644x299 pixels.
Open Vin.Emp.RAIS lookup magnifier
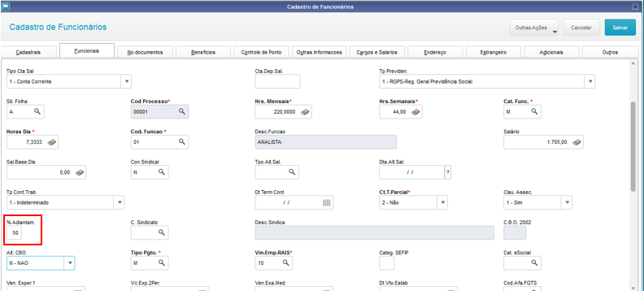click(x=286, y=263)
